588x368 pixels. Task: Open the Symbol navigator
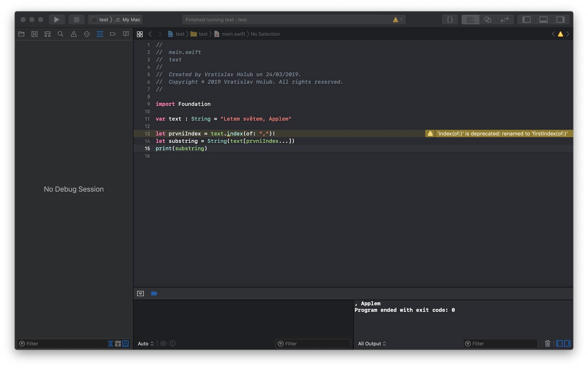click(x=47, y=34)
